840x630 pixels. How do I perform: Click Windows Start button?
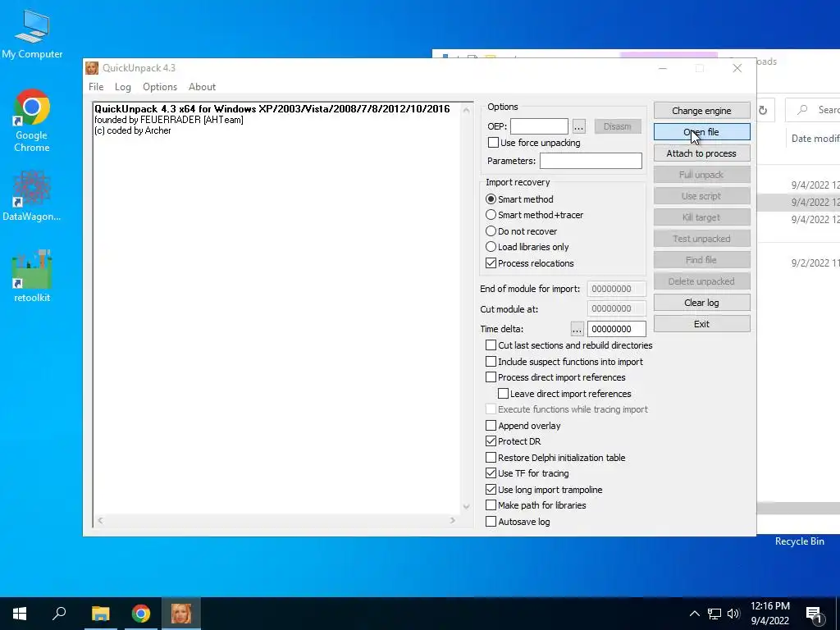tap(20, 614)
